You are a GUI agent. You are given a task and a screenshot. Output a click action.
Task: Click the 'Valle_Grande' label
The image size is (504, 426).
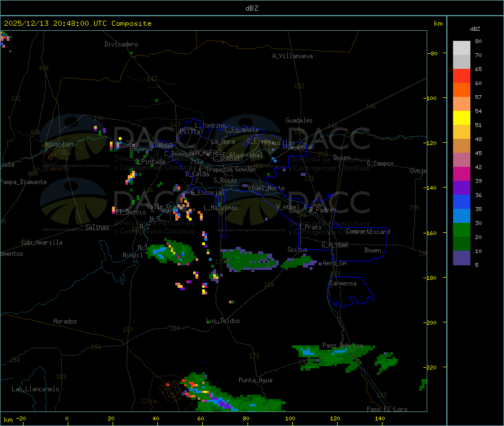tap(166, 207)
